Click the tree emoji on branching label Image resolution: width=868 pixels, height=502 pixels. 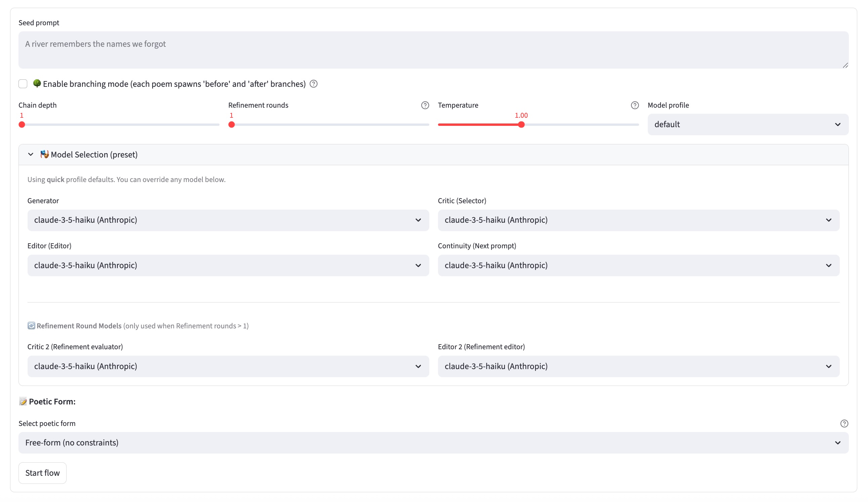(x=37, y=83)
